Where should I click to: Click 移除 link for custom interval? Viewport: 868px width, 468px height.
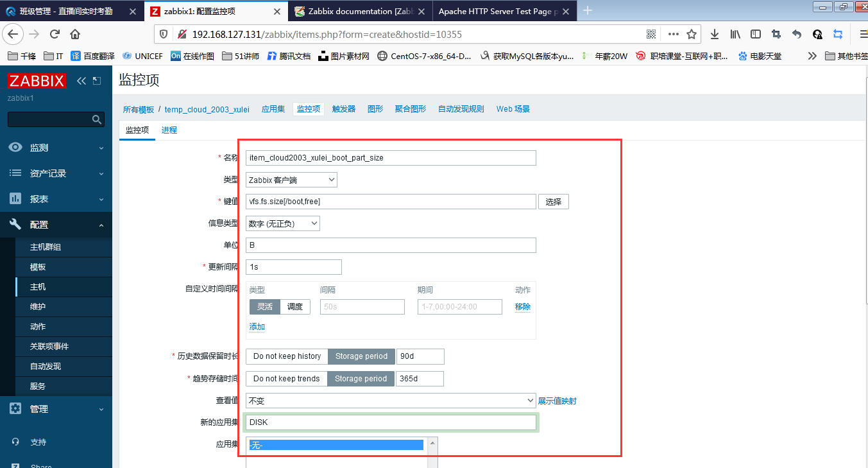523,307
